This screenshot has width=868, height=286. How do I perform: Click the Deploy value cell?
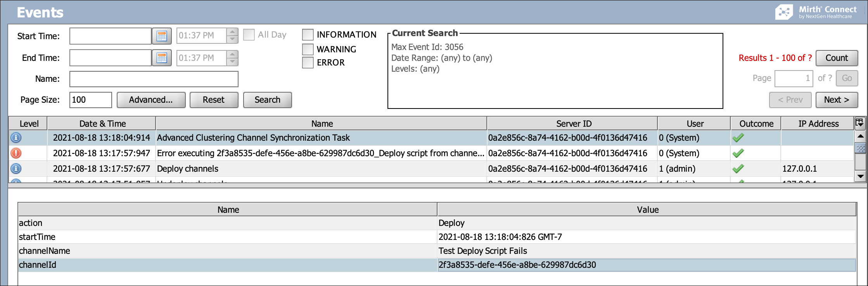coord(647,223)
